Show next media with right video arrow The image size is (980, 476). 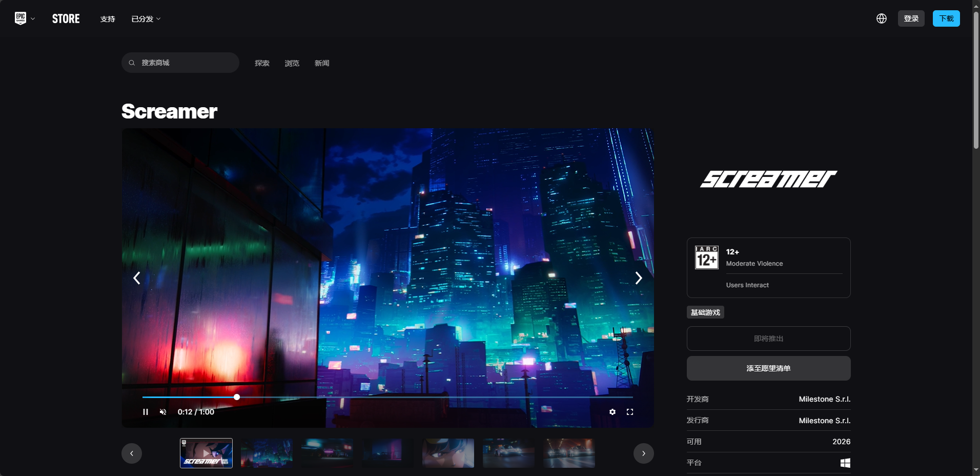coord(639,278)
